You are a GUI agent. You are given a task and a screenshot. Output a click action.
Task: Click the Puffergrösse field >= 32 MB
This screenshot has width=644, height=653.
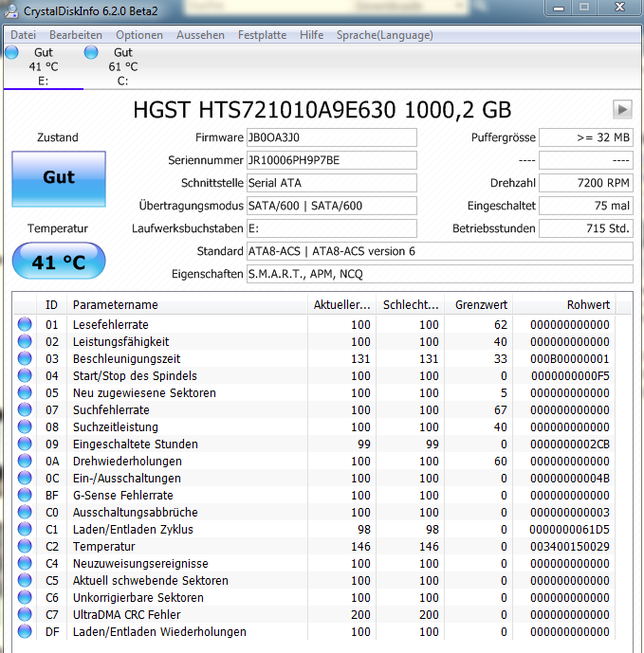tap(586, 137)
